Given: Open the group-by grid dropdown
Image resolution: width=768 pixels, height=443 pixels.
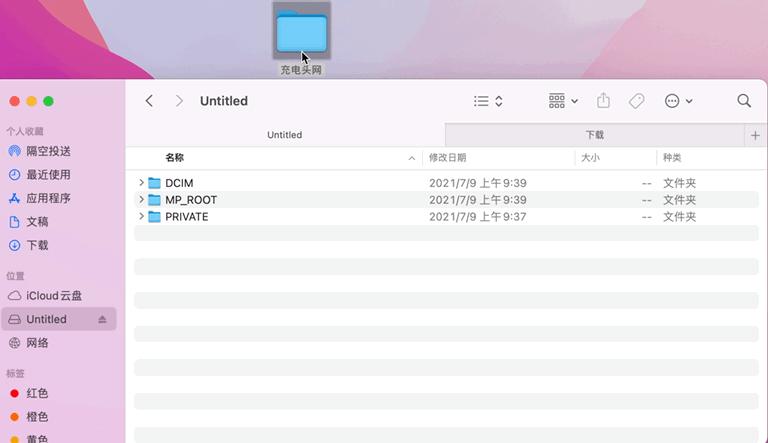Looking at the screenshot, I should (563, 101).
